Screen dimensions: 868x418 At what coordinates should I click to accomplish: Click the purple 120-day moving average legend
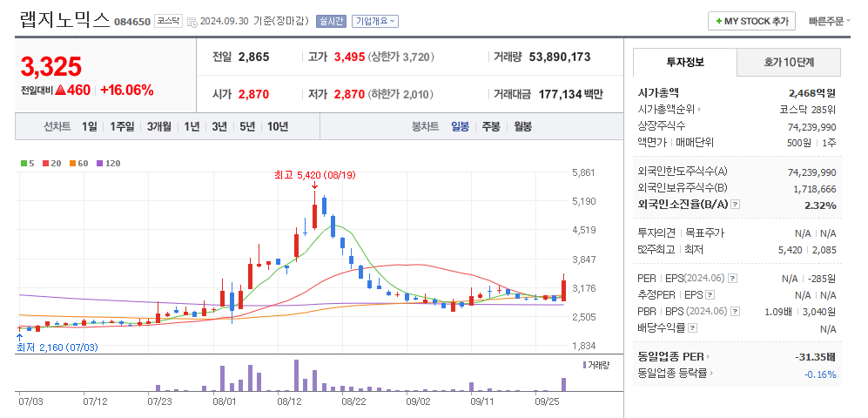(x=109, y=164)
